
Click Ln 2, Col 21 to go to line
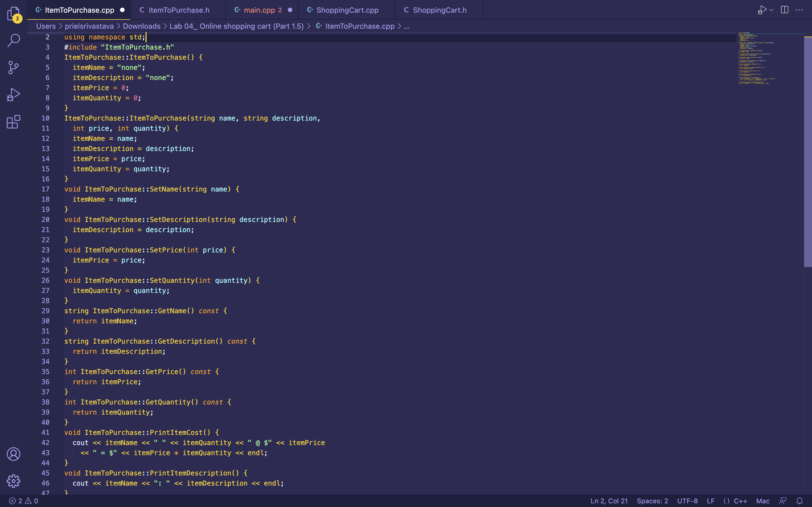click(x=610, y=501)
